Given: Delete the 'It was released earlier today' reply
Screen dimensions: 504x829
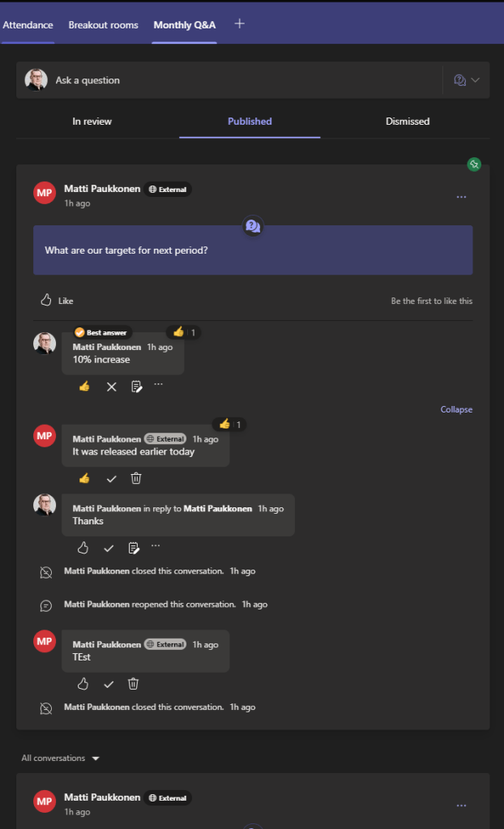Looking at the screenshot, I should [136, 478].
